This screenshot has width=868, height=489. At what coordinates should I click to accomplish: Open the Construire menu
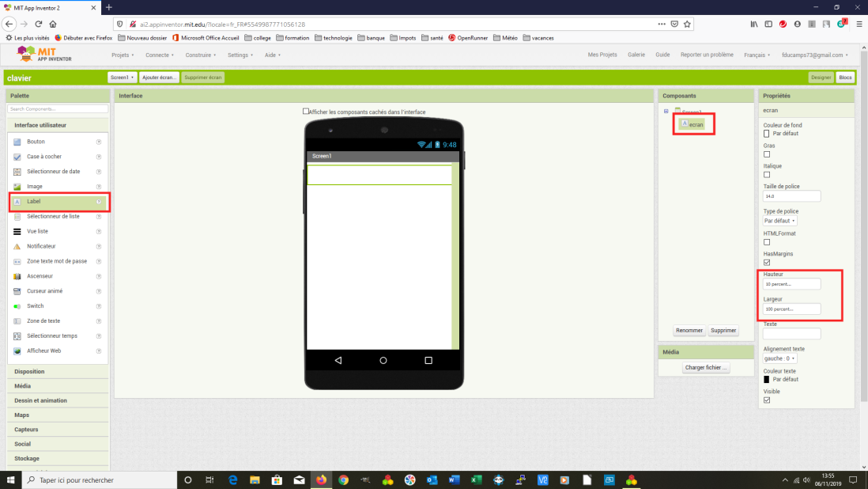[201, 55]
